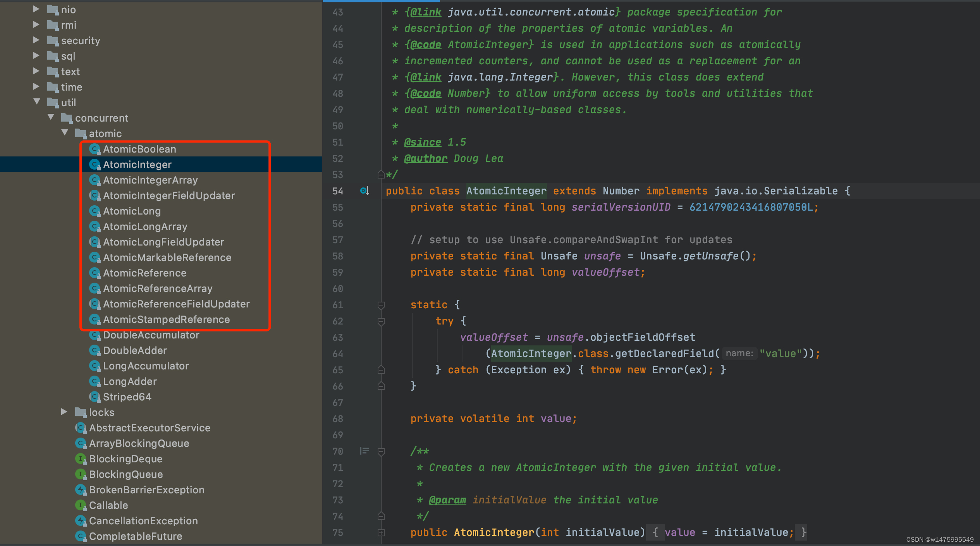
Task: Click the BrokenBarrierException exception icon
Action: coord(80,490)
